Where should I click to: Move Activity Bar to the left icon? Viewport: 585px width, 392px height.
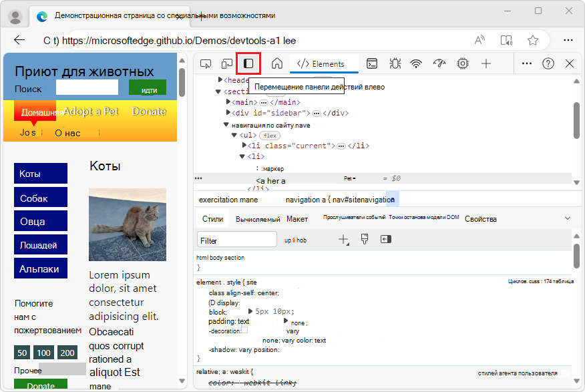(248, 63)
